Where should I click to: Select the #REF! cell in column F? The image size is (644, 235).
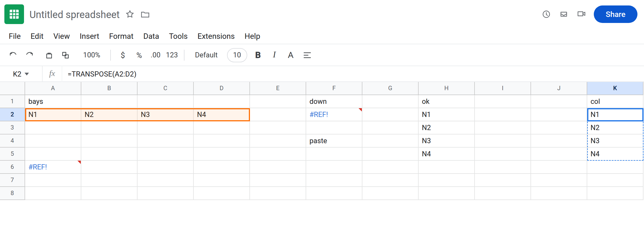[334, 114]
